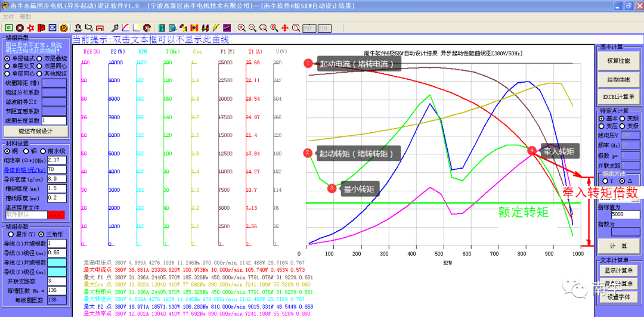This screenshot has height=317, width=644.
Task: Zoom in with the plus magnifier
Action: click(x=241, y=28)
